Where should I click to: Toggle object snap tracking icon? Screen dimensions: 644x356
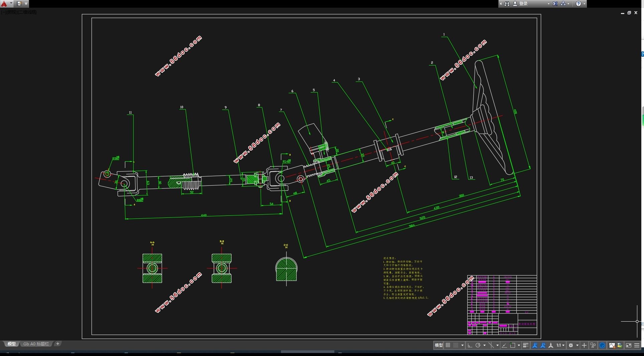(504, 345)
